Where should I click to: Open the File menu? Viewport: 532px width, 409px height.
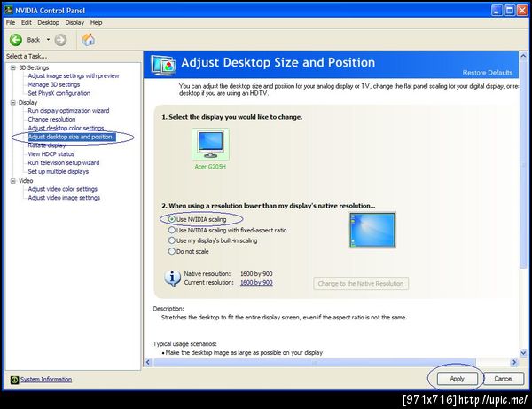coord(11,22)
